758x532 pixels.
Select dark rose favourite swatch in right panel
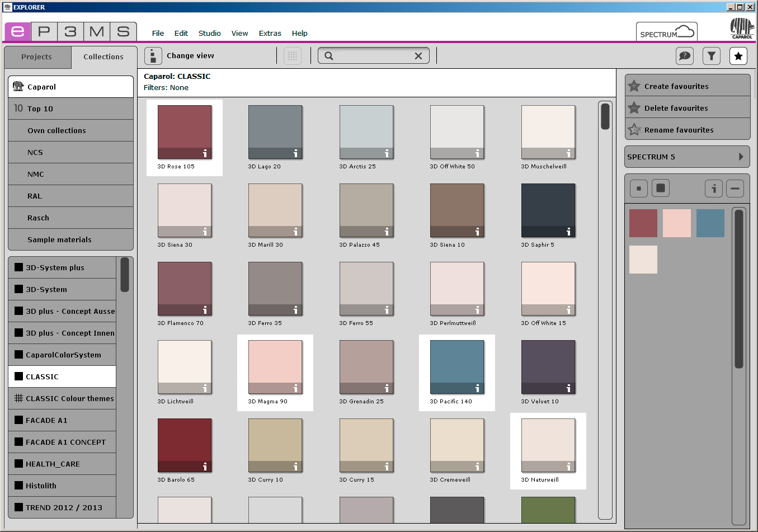(x=643, y=223)
